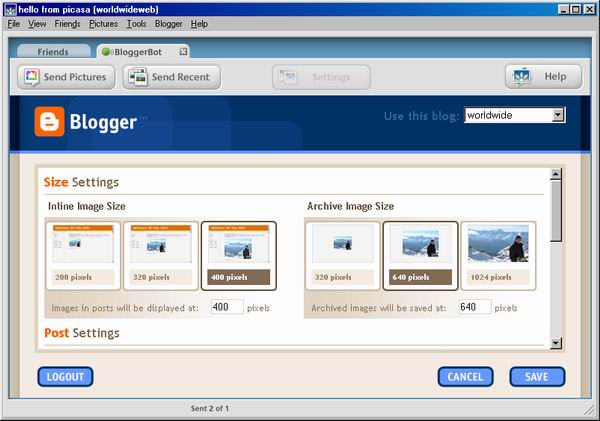Viewport: 600px width, 421px height.
Task: Click the Send Pictures speech-bubble icon
Action: pyautogui.click(x=31, y=77)
